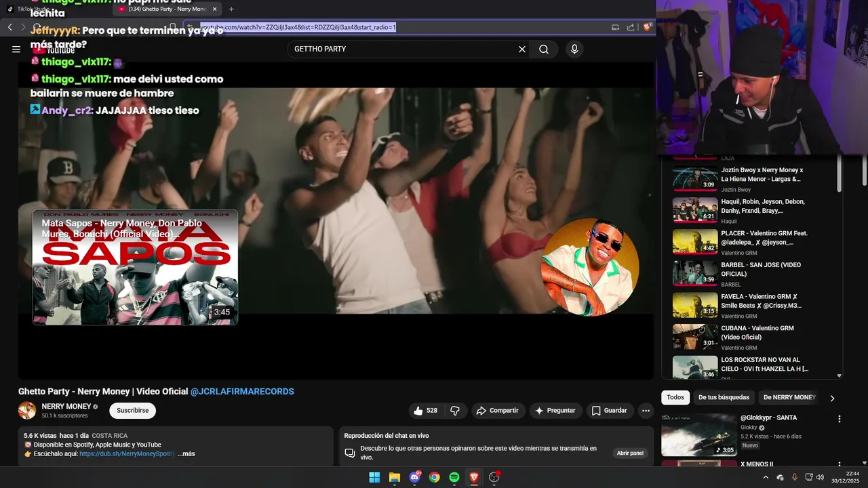Image resolution: width=868 pixels, height=488 pixels.
Task: Show more filter chips with right chevron
Action: coord(832,398)
